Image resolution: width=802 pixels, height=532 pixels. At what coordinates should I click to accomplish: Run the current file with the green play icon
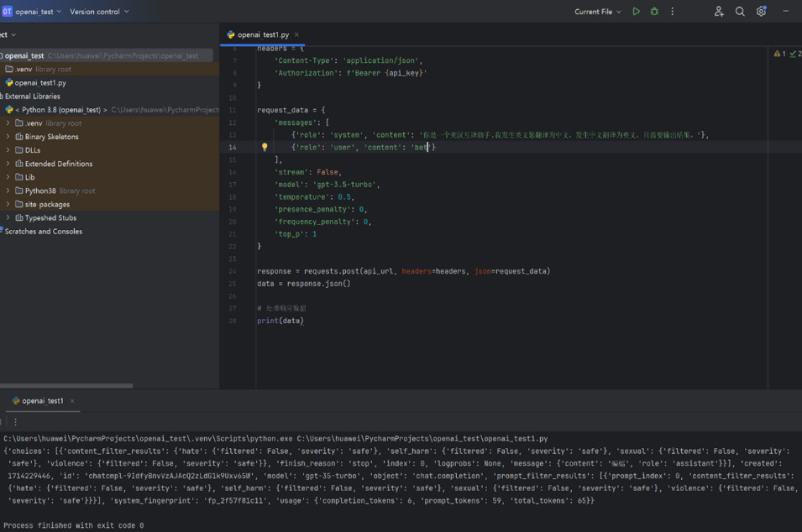click(636, 11)
